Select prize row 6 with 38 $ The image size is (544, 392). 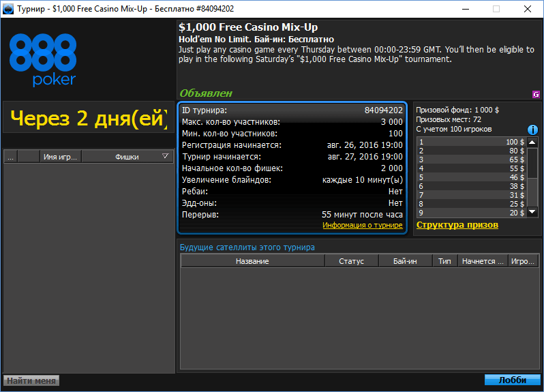tap(472, 186)
